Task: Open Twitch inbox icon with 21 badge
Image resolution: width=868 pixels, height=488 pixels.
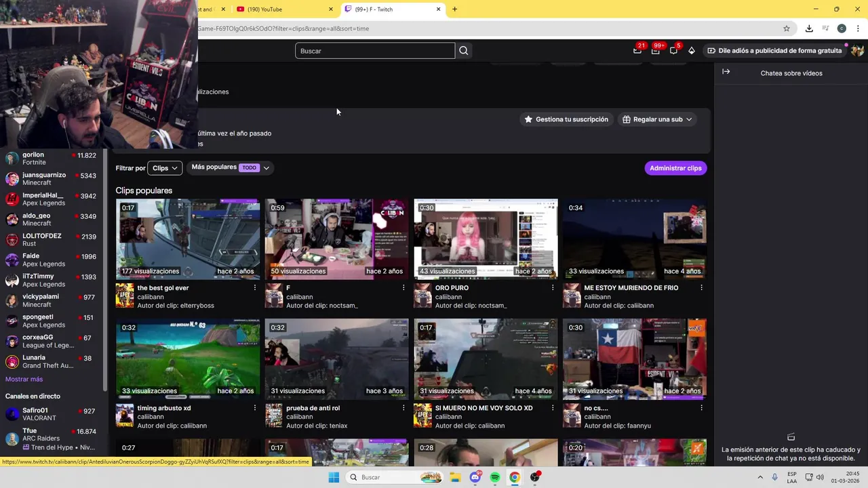Action: click(x=637, y=51)
